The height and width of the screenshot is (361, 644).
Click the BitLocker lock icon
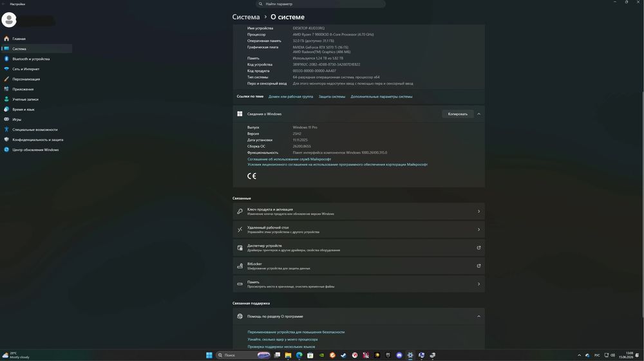pos(240,266)
